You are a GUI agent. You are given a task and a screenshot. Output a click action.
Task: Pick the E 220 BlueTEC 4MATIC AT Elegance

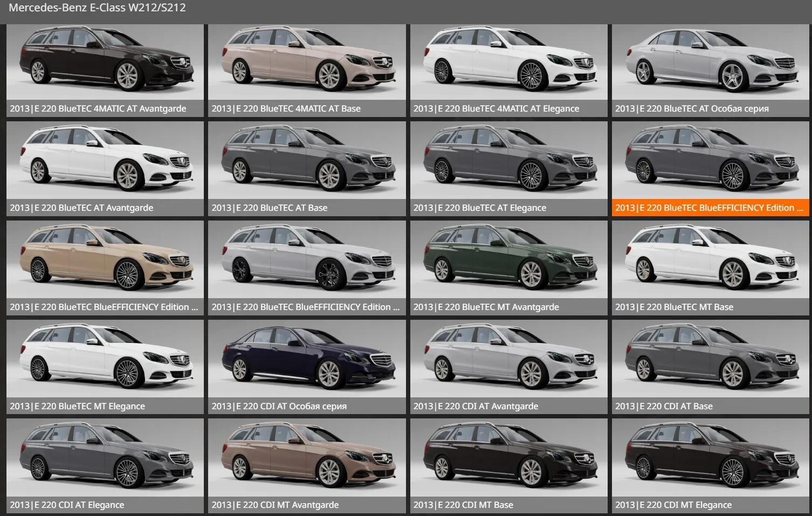(508, 71)
